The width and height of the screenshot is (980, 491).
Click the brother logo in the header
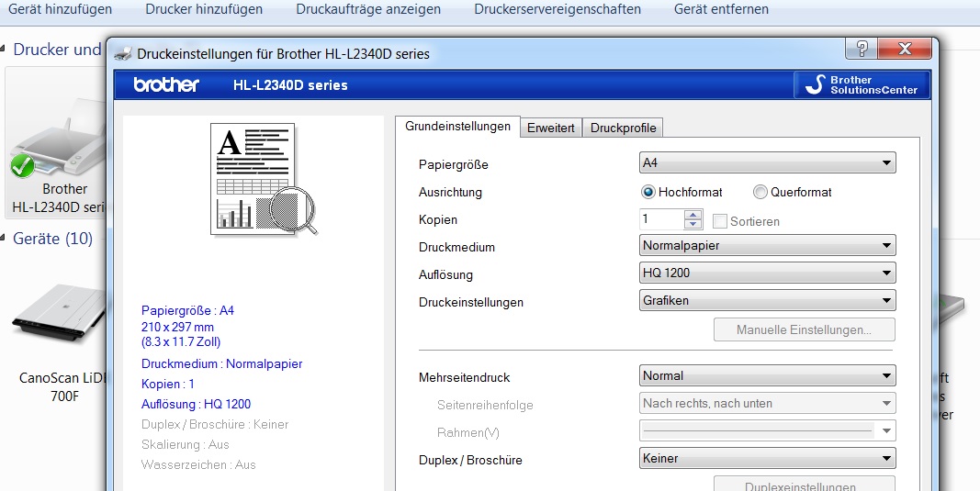click(x=166, y=84)
